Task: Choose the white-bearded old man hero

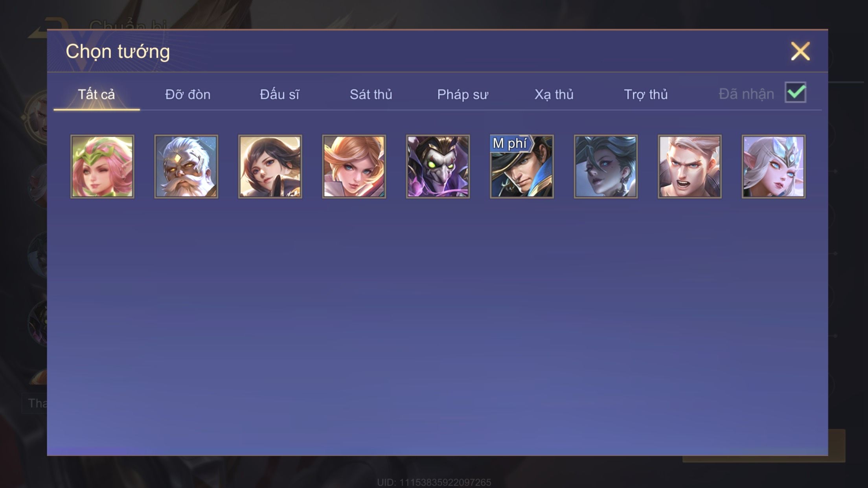Action: 186,167
